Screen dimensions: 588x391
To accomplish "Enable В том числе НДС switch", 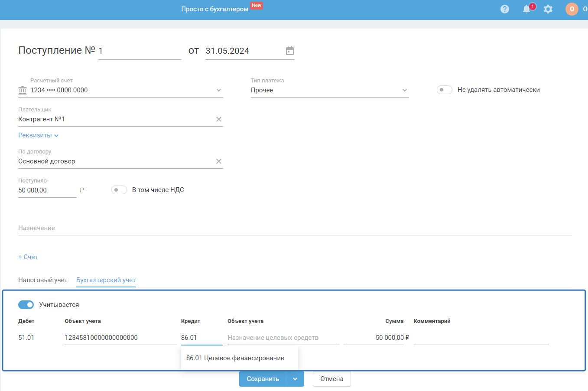I will [x=119, y=190].
